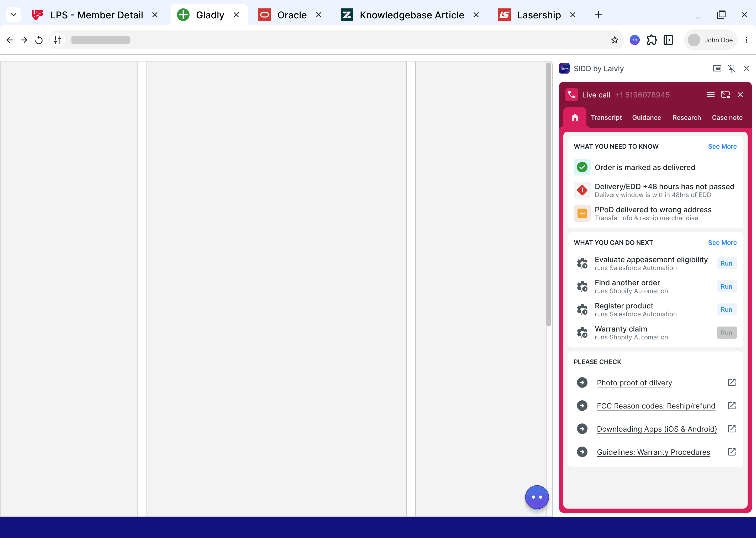
Task: Click the Home icon tab in SIDD panel
Action: [575, 118]
